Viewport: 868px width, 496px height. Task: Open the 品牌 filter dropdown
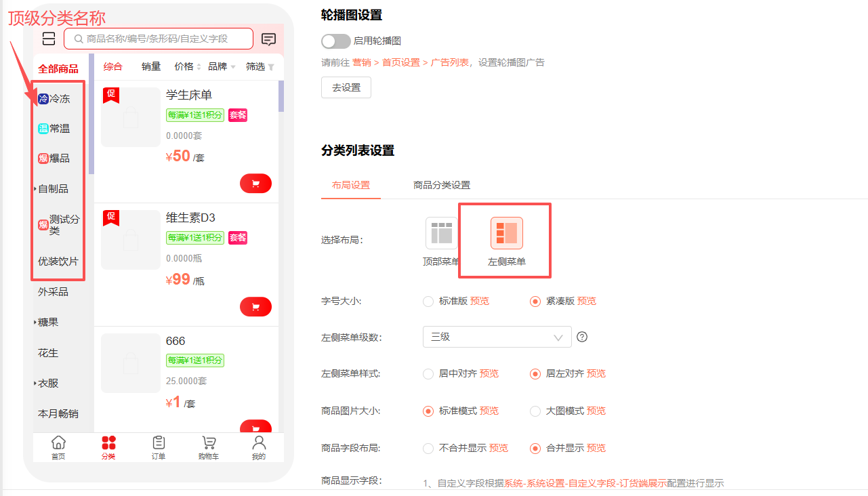coord(222,66)
